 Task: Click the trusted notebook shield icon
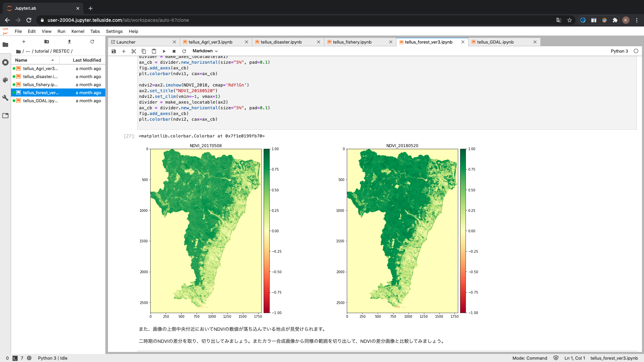[x=556, y=358]
